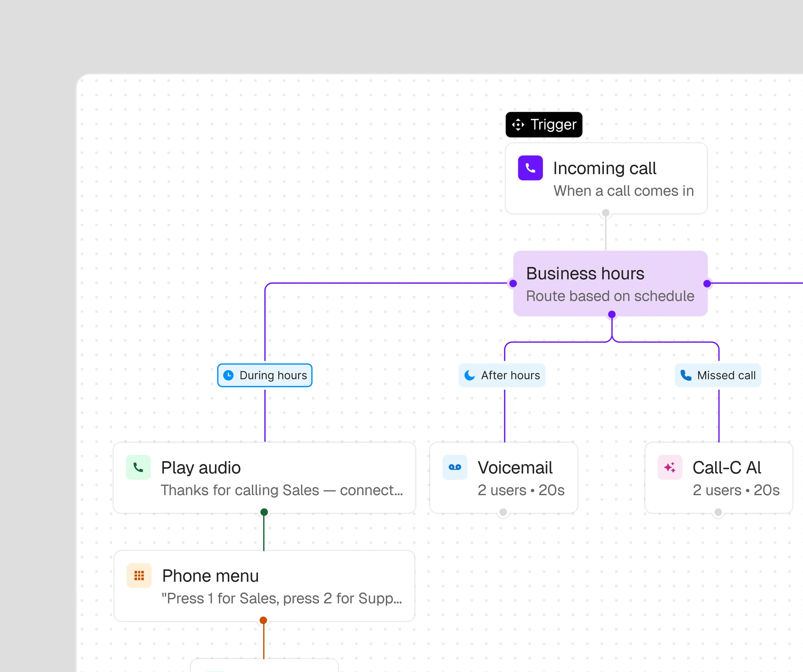Image resolution: width=803 pixels, height=672 pixels.
Task: Click the purple phone icon on Incoming call
Action: tap(530, 168)
